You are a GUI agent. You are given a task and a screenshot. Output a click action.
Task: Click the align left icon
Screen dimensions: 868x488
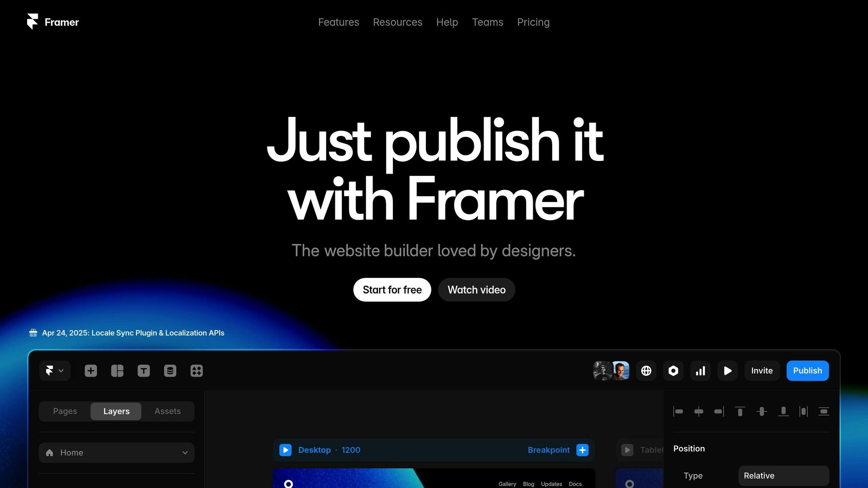point(678,411)
